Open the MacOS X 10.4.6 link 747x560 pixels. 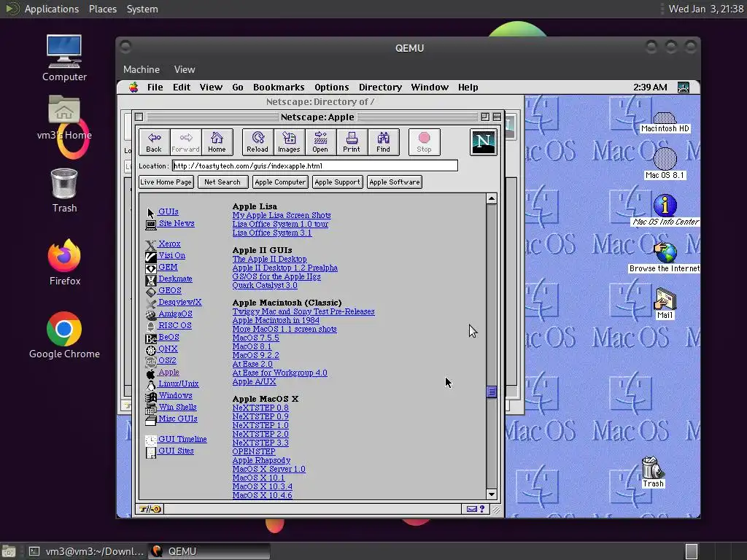click(x=263, y=495)
